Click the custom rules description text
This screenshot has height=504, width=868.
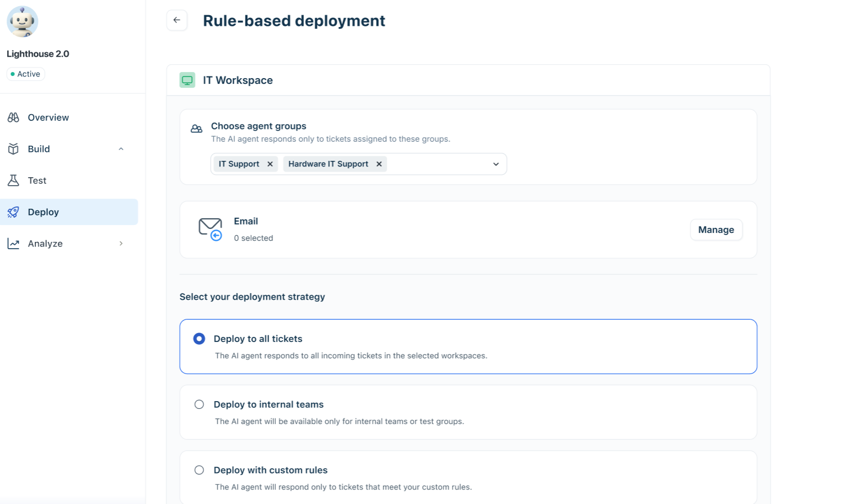(343, 487)
